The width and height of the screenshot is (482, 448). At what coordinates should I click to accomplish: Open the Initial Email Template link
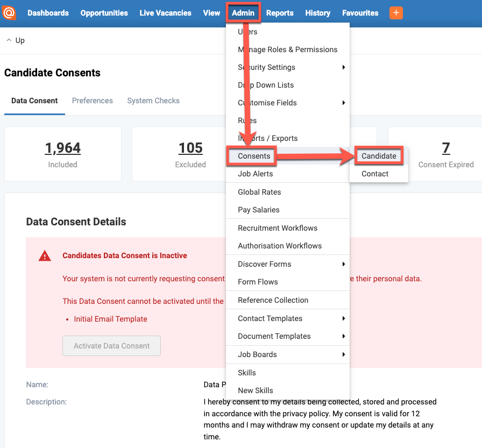click(x=110, y=318)
